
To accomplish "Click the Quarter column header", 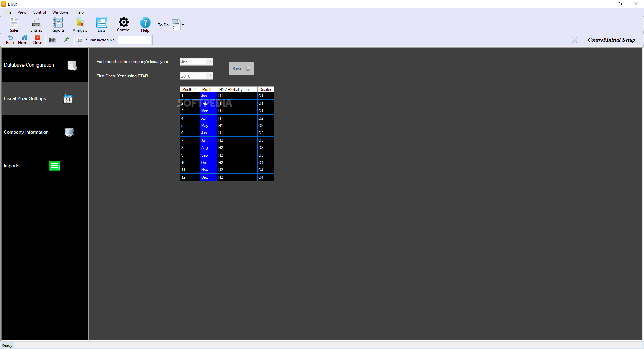I will (266, 90).
